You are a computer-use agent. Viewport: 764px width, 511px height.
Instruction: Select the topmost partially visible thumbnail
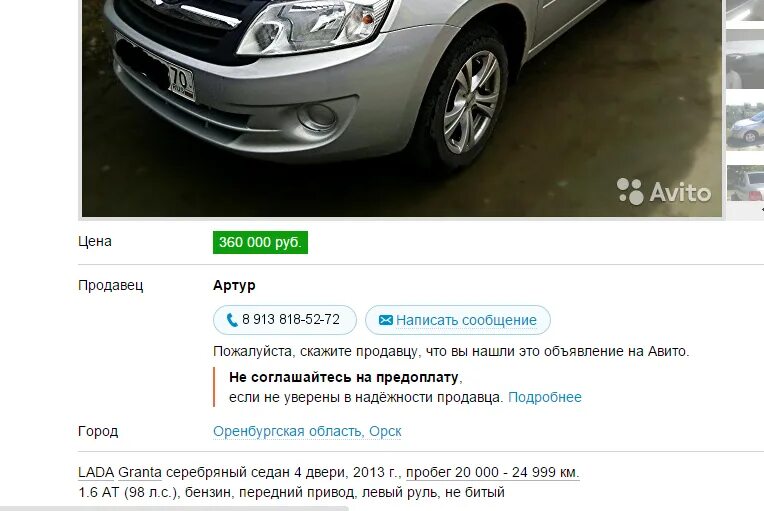pyautogui.click(x=745, y=11)
